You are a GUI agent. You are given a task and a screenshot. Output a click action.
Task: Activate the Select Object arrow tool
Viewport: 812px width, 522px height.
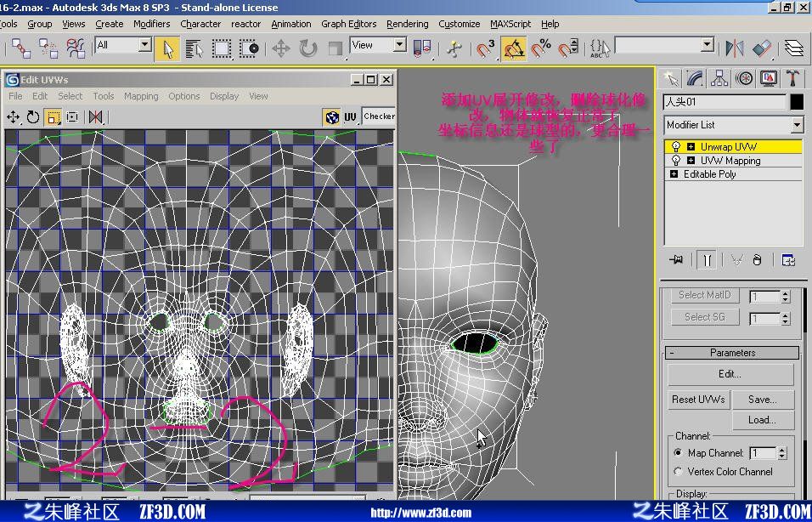pyautogui.click(x=168, y=49)
